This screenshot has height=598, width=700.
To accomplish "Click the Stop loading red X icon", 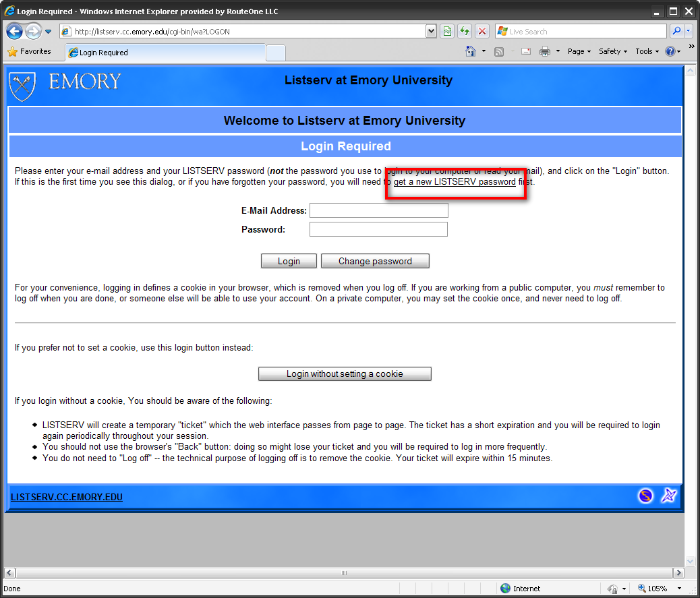I will click(482, 31).
